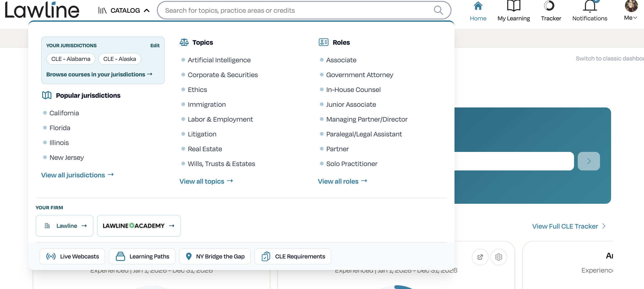
Task: Choose Artificial Intelligence topic
Action: pyautogui.click(x=219, y=60)
